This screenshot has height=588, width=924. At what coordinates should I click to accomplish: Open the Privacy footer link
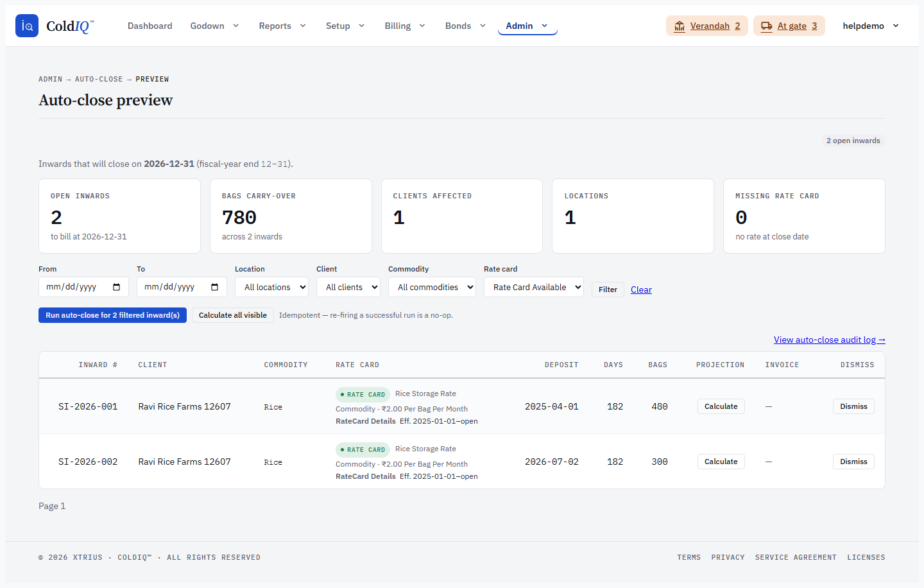728,557
